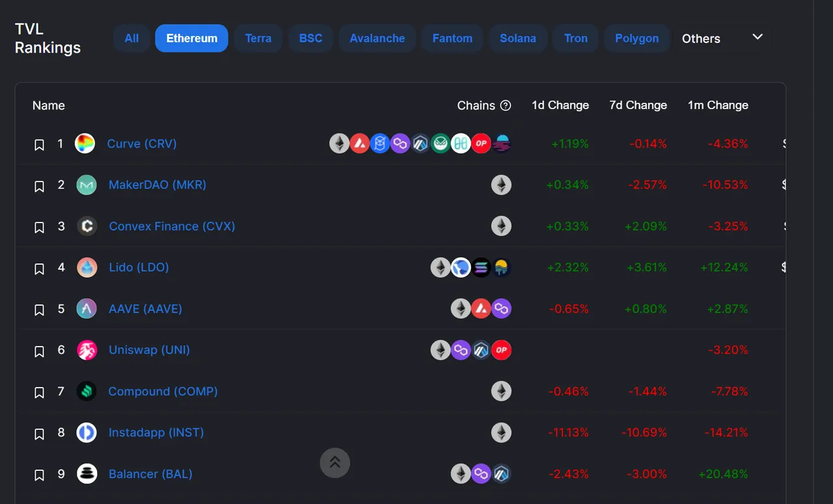Click the Balancer logo icon

pyautogui.click(x=87, y=473)
